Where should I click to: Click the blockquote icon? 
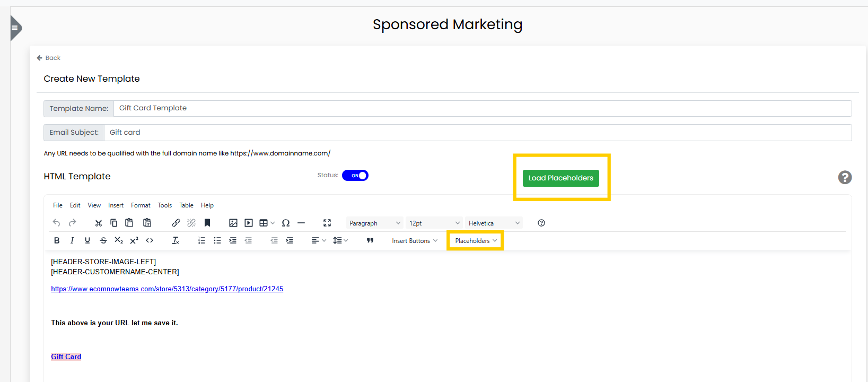(370, 240)
